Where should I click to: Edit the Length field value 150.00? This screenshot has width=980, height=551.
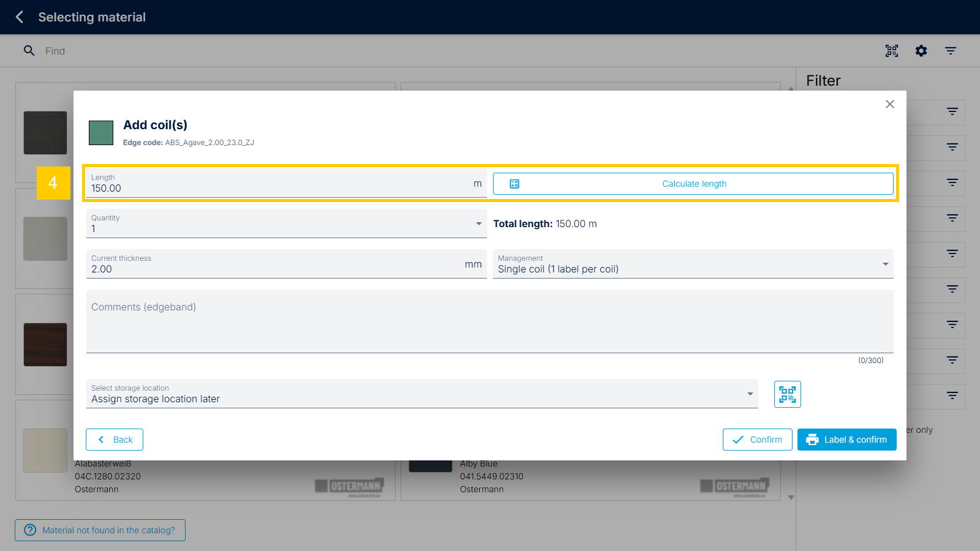[286, 183]
